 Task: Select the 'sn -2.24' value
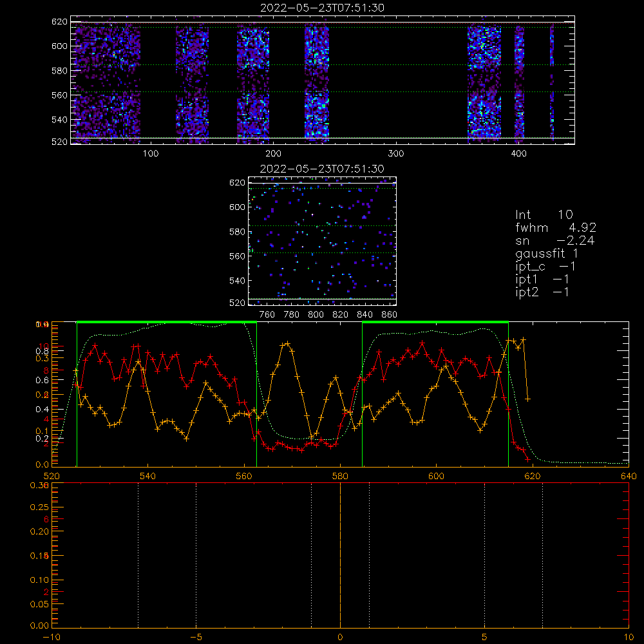click(x=555, y=240)
